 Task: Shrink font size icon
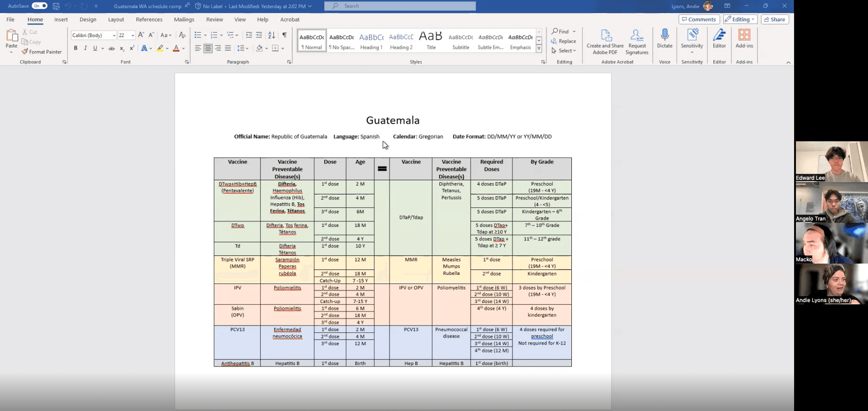(151, 35)
